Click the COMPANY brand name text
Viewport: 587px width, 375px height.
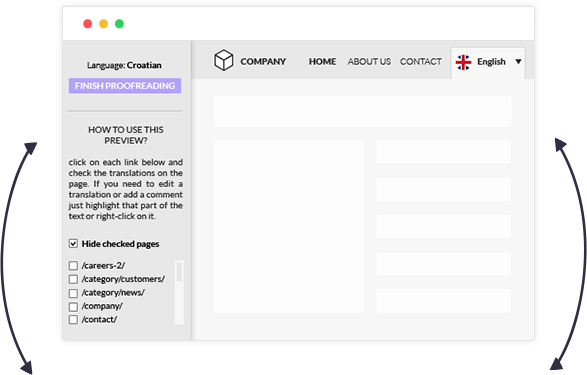[263, 61]
